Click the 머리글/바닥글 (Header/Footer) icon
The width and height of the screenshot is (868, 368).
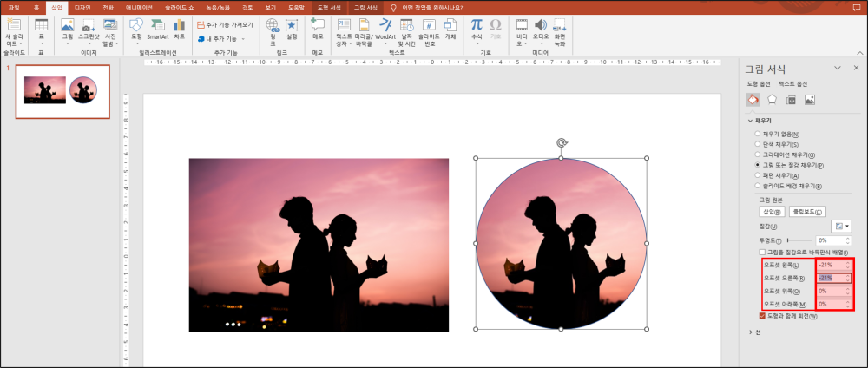pyautogui.click(x=365, y=25)
